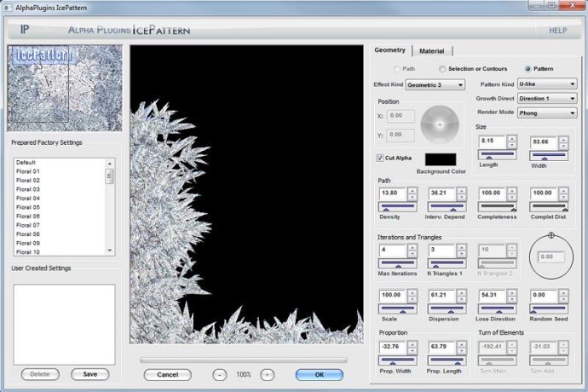
Task: Close the AlphaPlugins IcePattern window
Action: pyautogui.click(x=573, y=5)
